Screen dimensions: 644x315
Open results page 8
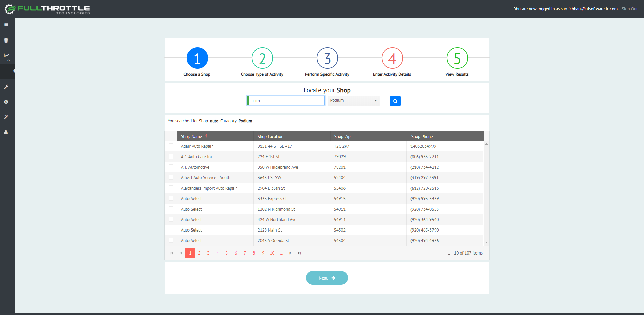pyautogui.click(x=254, y=253)
